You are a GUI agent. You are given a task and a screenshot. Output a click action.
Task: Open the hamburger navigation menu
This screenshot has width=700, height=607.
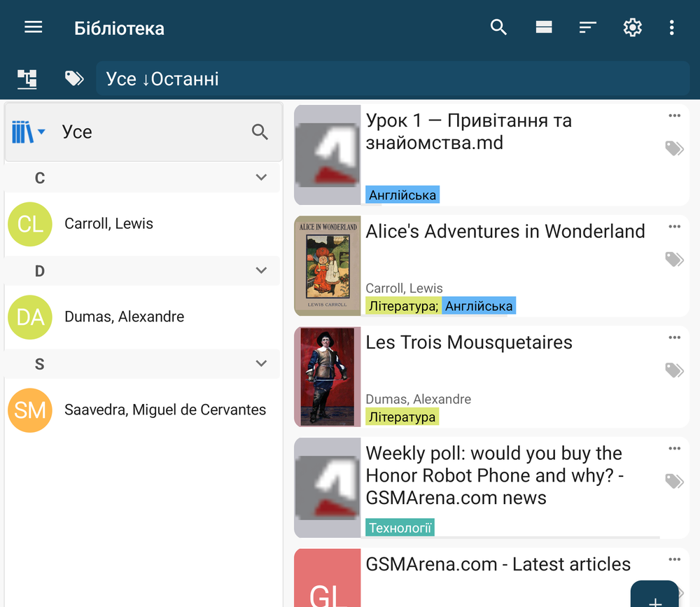(33, 28)
